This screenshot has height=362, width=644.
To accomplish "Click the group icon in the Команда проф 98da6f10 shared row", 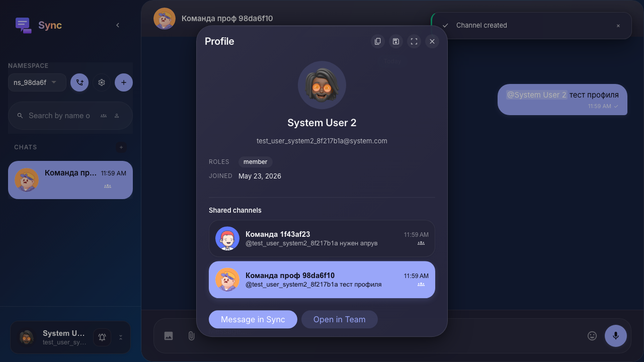I will tap(421, 285).
